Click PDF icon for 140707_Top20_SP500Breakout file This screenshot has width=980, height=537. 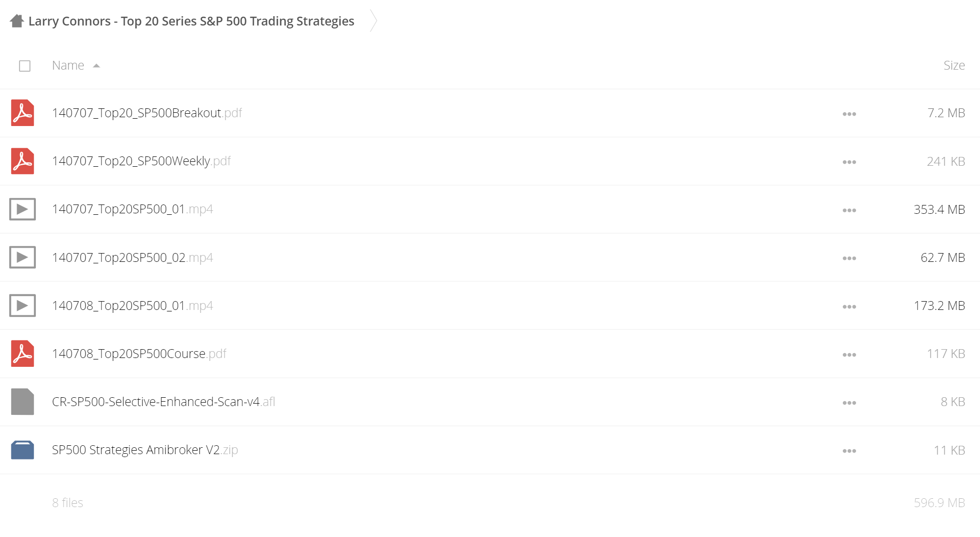[23, 113]
